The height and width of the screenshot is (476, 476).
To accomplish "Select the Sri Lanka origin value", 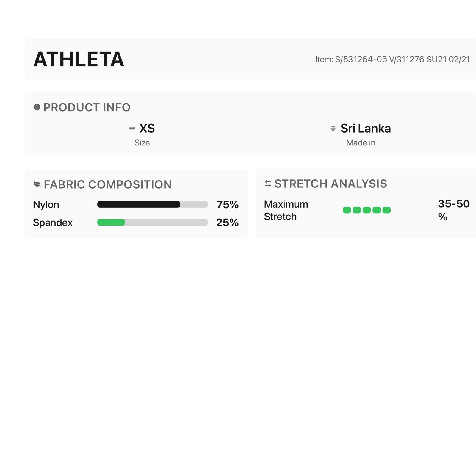I will point(366,129).
